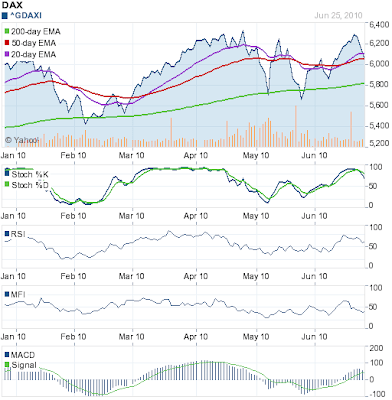Click the 50-day EMA legend label

[33, 43]
